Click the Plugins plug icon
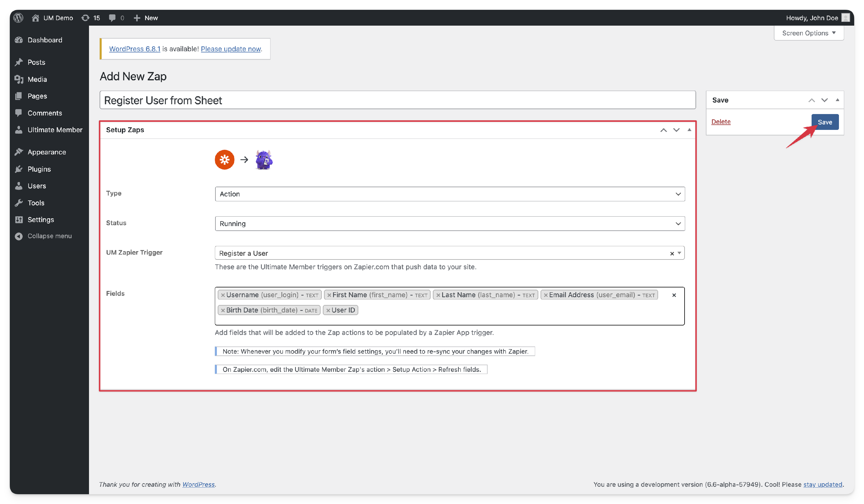864x504 pixels. point(19,169)
